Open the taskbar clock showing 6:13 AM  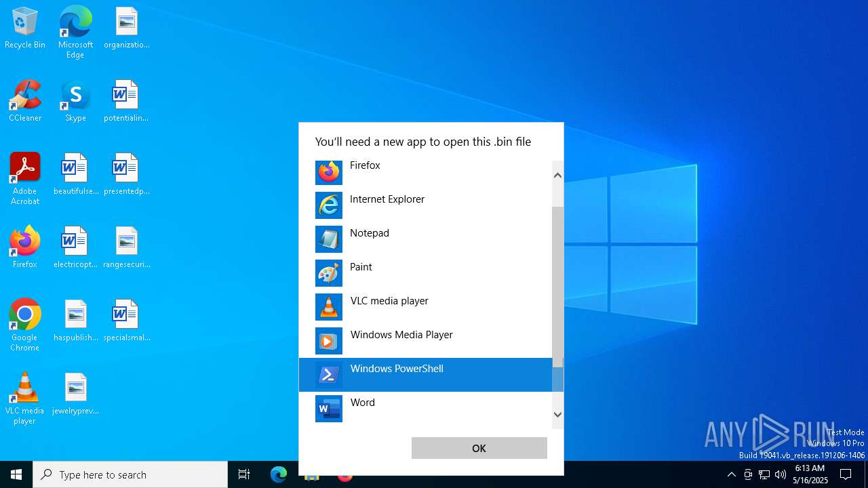810,474
